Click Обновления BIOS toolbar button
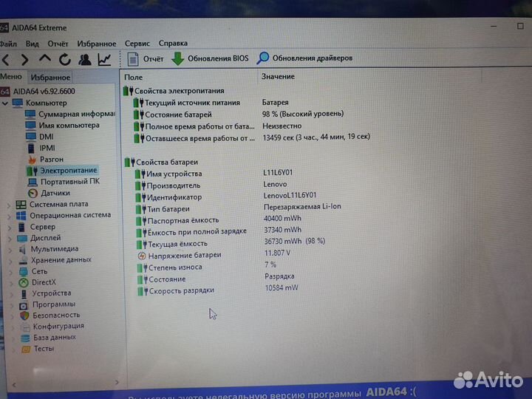The height and width of the screenshot is (399, 532). point(210,58)
